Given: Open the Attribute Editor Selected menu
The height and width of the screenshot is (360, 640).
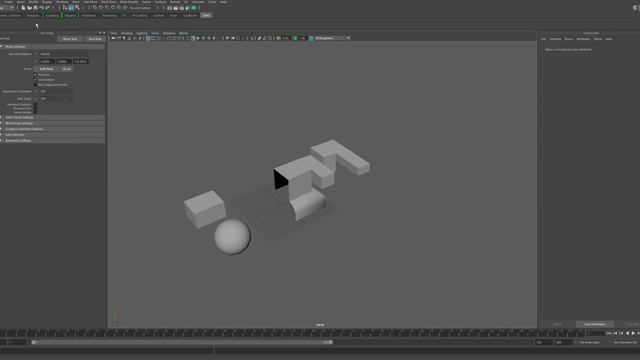Looking at the screenshot, I should [555, 39].
